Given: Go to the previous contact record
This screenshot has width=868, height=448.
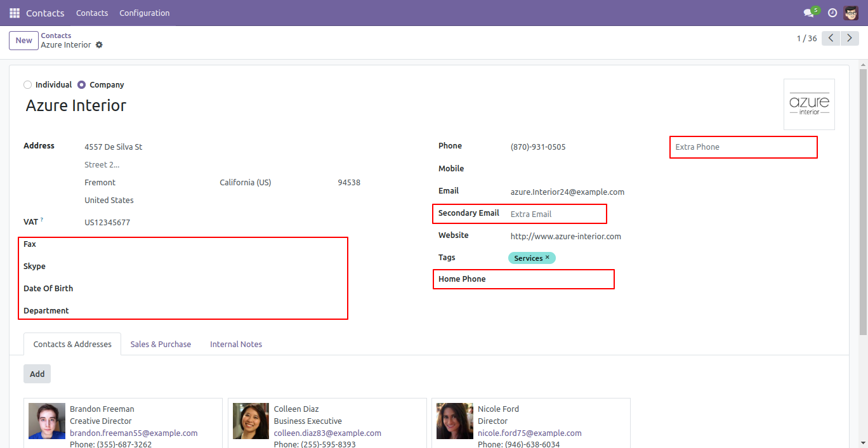Looking at the screenshot, I should click(831, 39).
